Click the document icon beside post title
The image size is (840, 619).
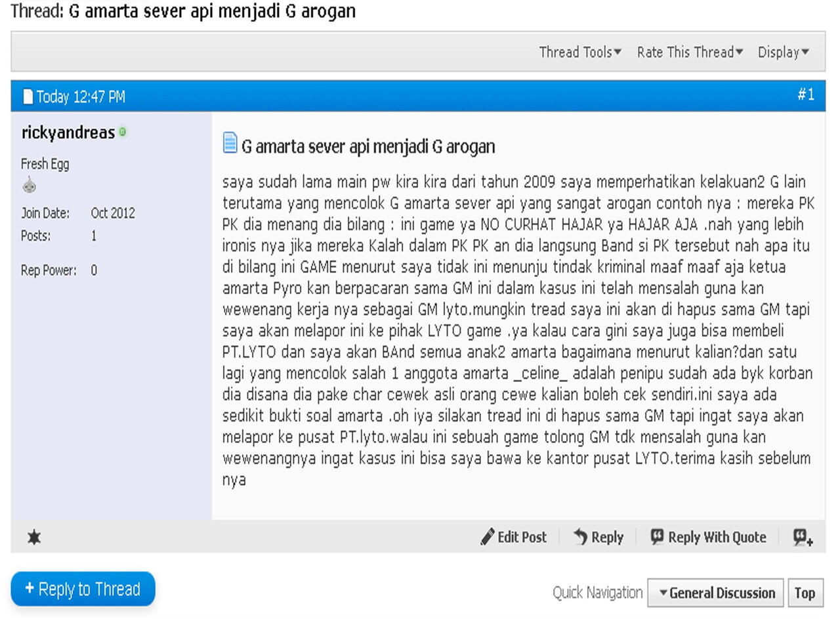(230, 142)
